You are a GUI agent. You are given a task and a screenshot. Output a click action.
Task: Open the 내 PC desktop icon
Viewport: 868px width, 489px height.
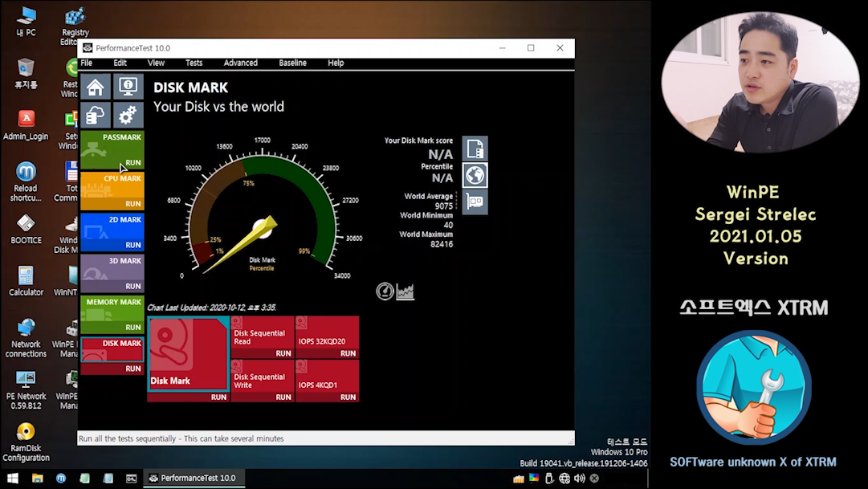point(26,22)
